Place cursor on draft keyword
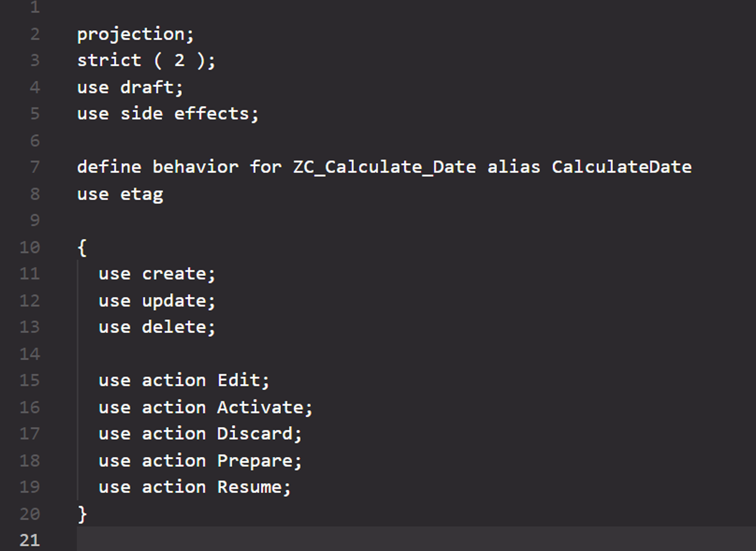The height and width of the screenshot is (551, 756). coord(146,87)
